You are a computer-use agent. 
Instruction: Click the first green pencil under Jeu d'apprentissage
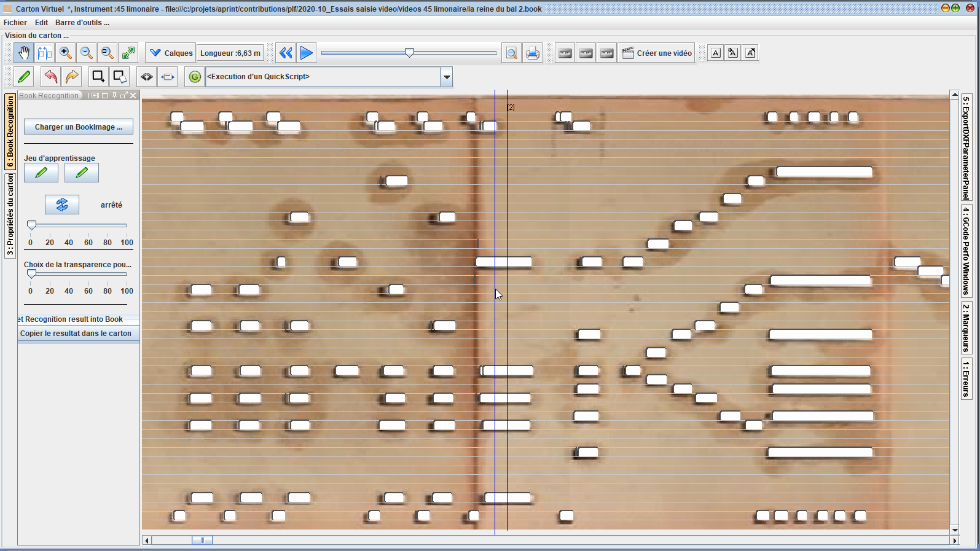[41, 173]
